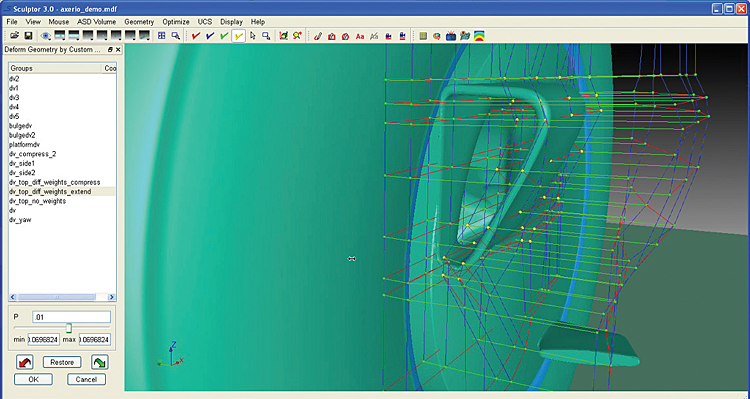Click the P value input field

click(x=72, y=317)
